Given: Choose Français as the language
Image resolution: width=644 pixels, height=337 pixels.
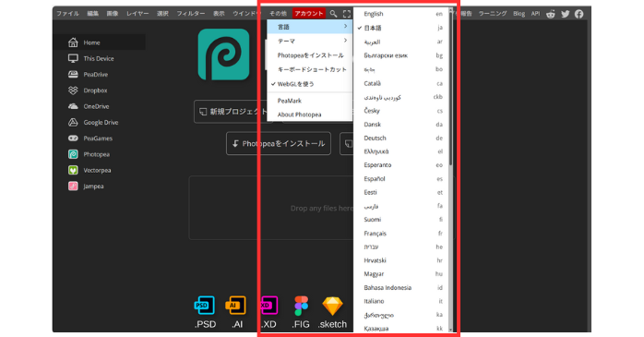Looking at the screenshot, I should (x=400, y=234).
